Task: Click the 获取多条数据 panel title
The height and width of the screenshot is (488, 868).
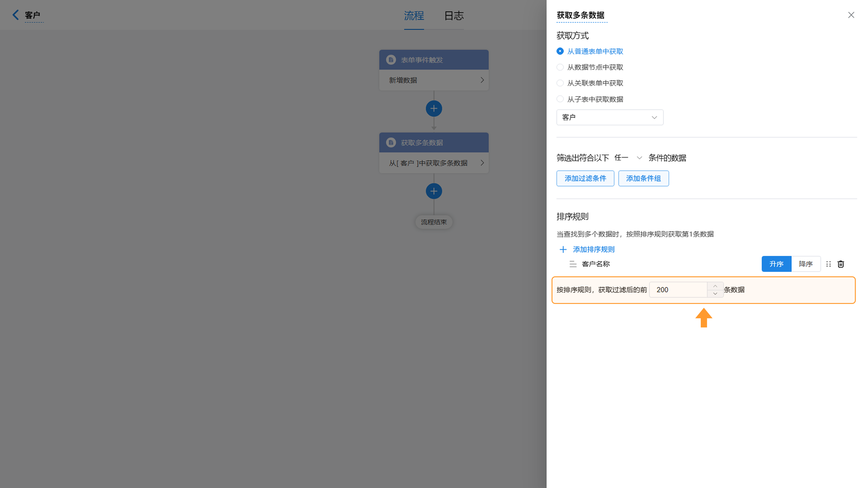Action: pyautogui.click(x=580, y=15)
